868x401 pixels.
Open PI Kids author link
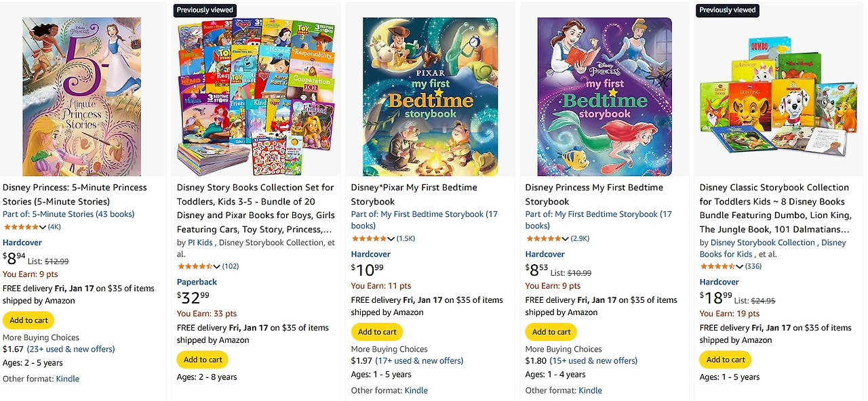(200, 242)
